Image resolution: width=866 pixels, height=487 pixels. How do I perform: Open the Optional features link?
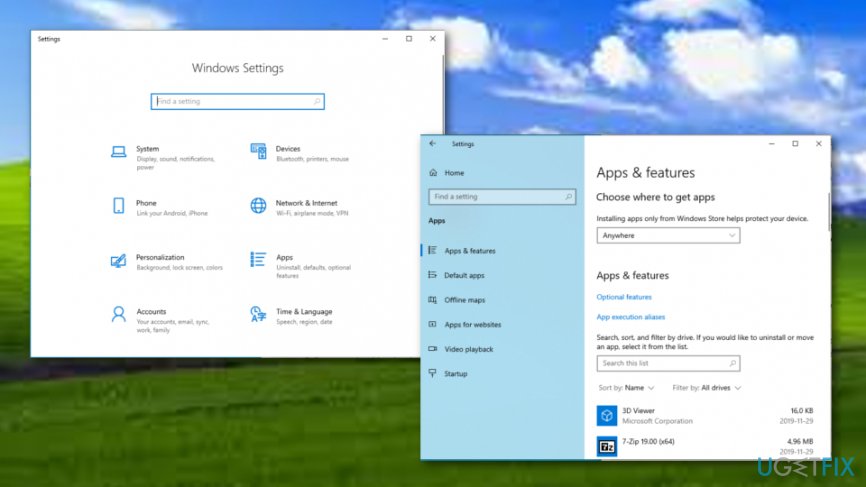[x=624, y=297]
